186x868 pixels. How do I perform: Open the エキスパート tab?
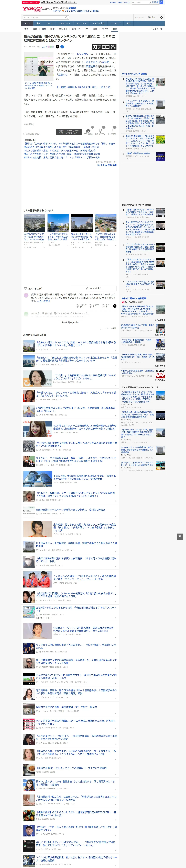[x=64, y=24]
